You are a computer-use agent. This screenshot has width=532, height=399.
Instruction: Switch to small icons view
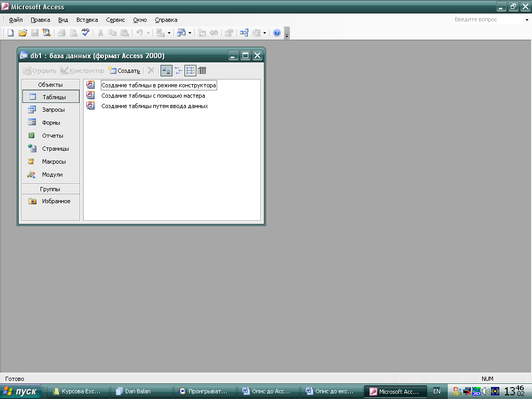click(178, 71)
